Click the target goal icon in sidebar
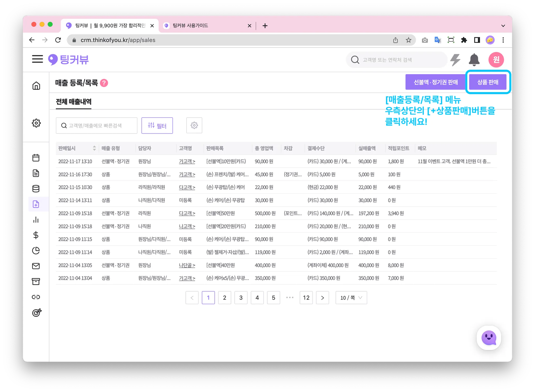Viewport: 535px width, 392px height. coord(37,312)
